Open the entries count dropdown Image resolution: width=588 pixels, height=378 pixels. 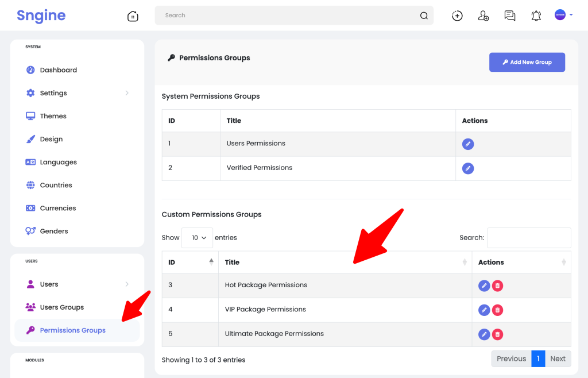(197, 238)
